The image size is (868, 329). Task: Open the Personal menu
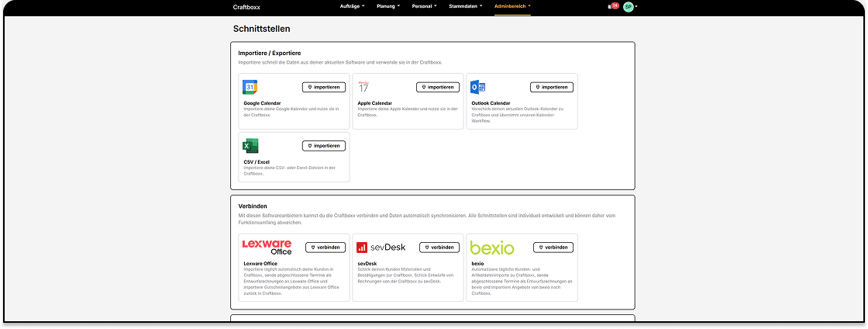pos(424,7)
